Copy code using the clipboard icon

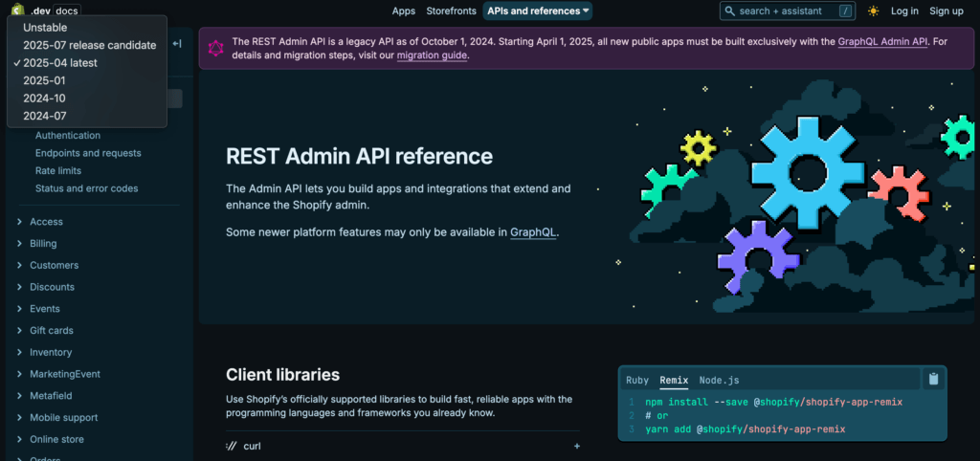934,379
